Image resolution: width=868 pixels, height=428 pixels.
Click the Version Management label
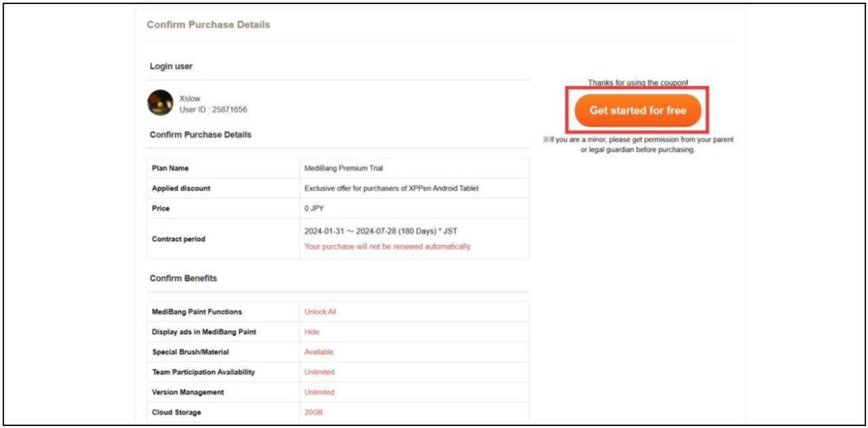click(188, 392)
